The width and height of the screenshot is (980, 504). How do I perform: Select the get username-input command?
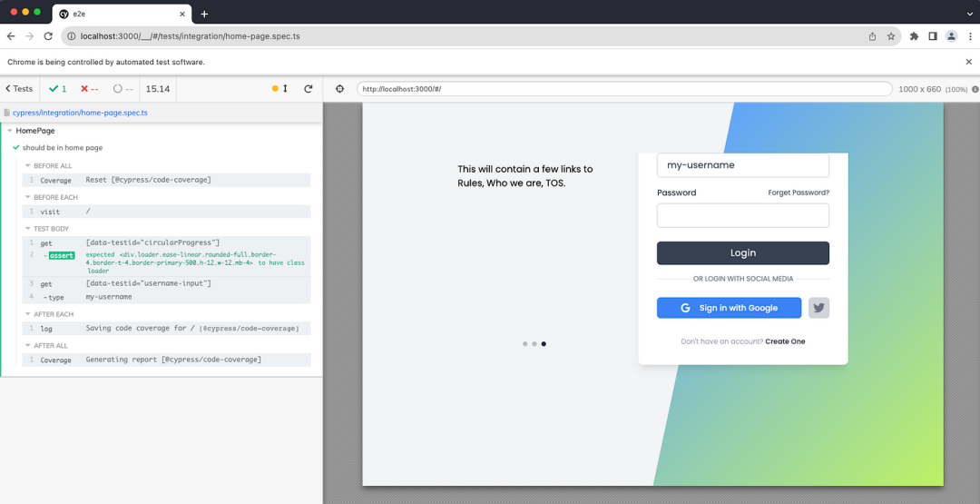[166, 283]
